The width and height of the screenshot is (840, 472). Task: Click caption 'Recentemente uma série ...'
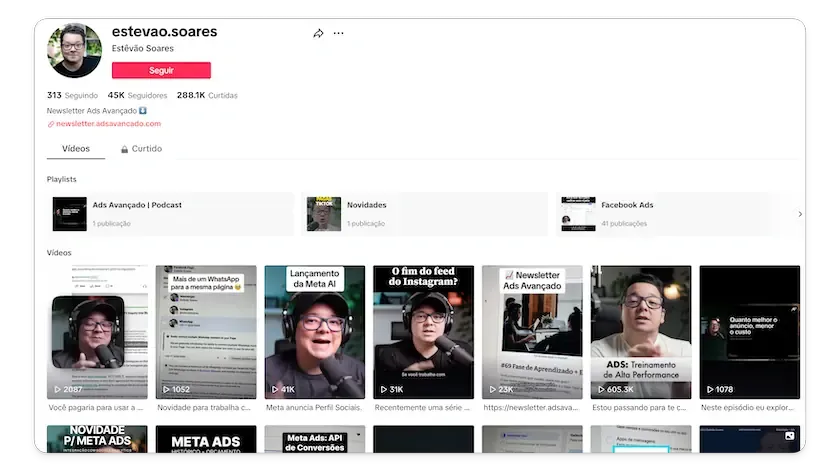coord(422,408)
